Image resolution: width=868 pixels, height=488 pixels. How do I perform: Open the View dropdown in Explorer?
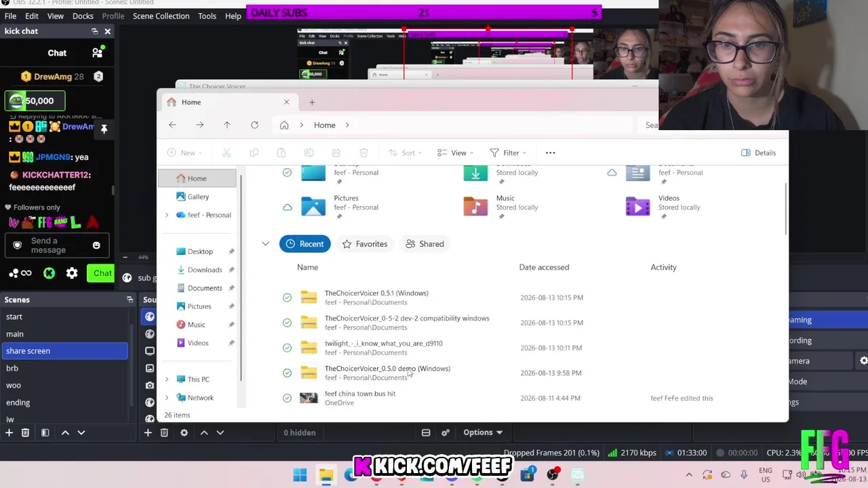(x=456, y=152)
